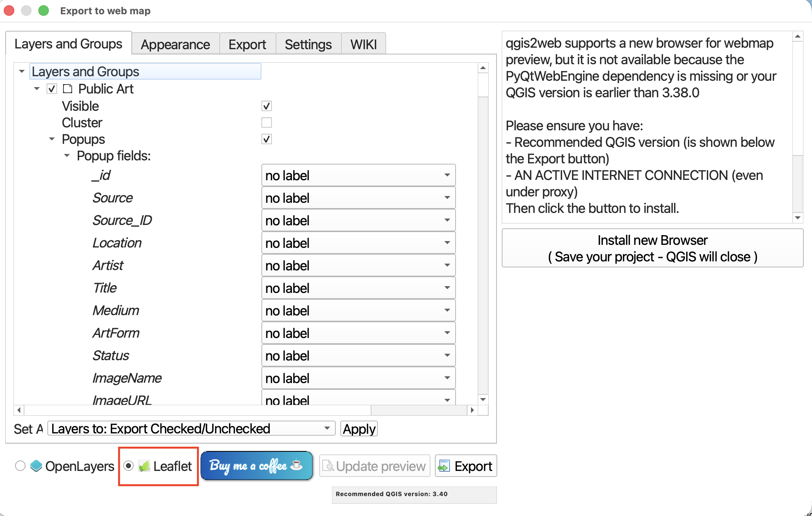Select the OpenLayers radio button

pos(20,466)
